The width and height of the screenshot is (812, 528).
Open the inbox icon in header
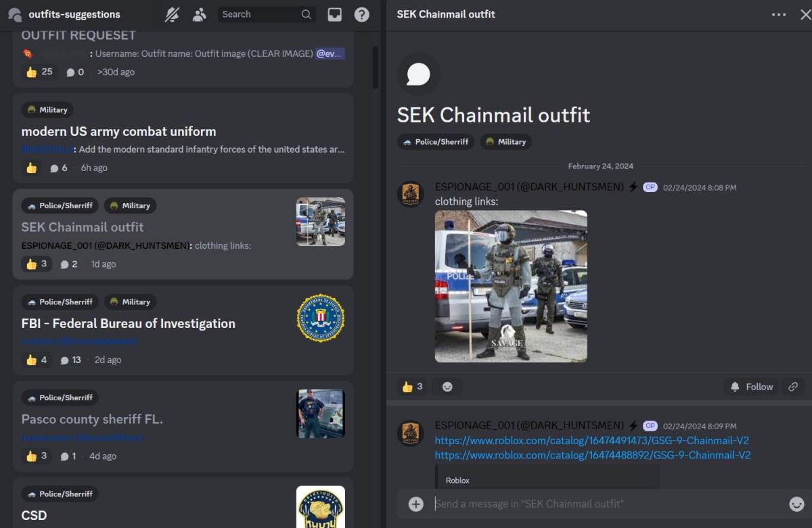(334, 14)
